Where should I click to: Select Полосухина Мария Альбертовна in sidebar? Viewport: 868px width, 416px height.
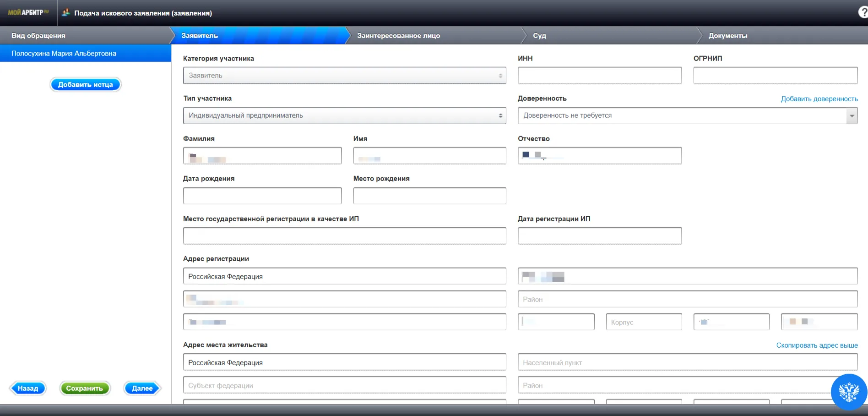64,54
